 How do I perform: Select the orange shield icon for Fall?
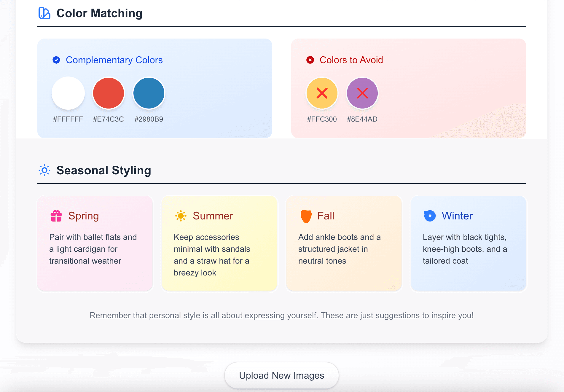tap(305, 216)
